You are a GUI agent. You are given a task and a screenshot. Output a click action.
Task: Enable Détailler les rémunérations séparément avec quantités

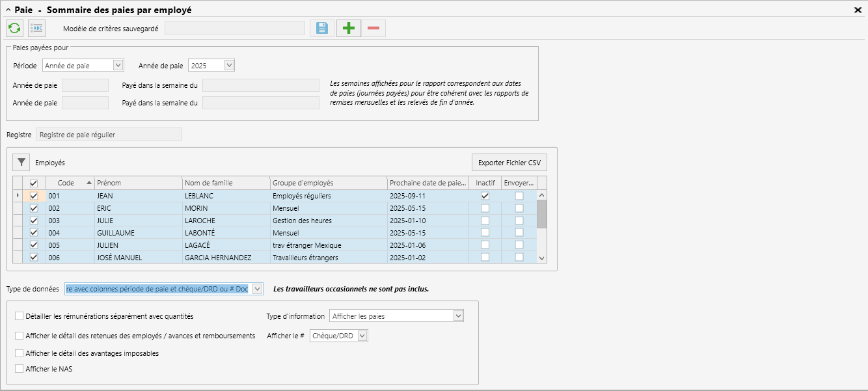click(19, 316)
